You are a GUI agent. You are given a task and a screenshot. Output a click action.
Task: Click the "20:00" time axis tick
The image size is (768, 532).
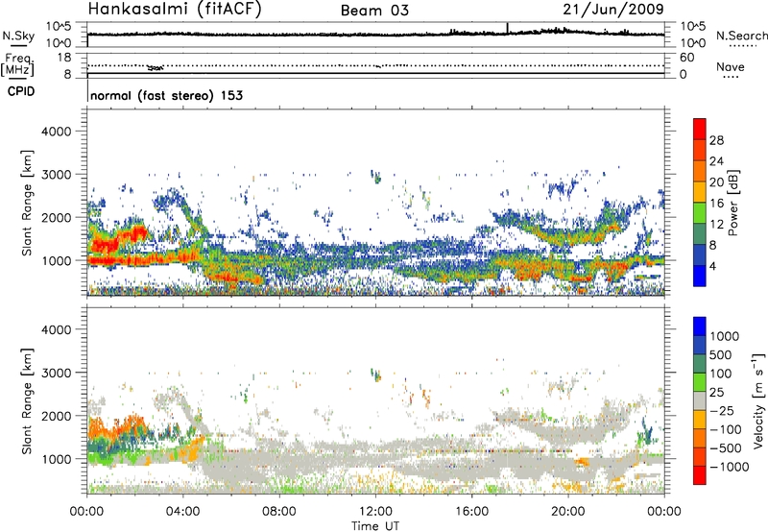(x=568, y=512)
